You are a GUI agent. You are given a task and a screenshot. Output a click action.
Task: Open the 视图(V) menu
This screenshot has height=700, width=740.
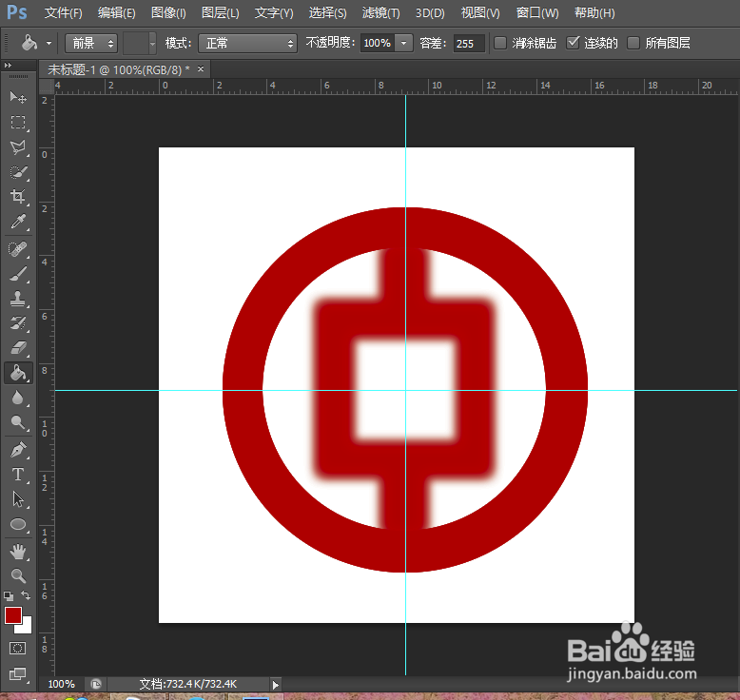(480, 12)
